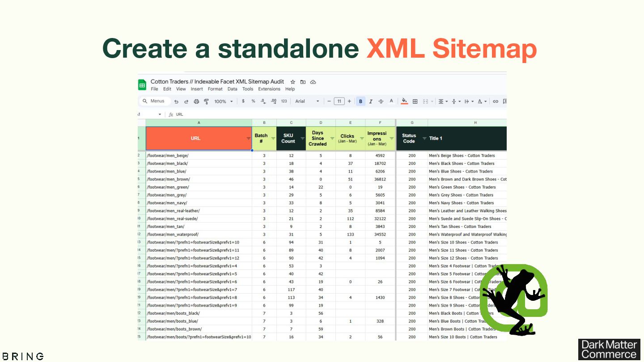Image resolution: width=644 pixels, height=362 pixels.
Task: Click the Merge cells icon
Action: (x=425, y=101)
